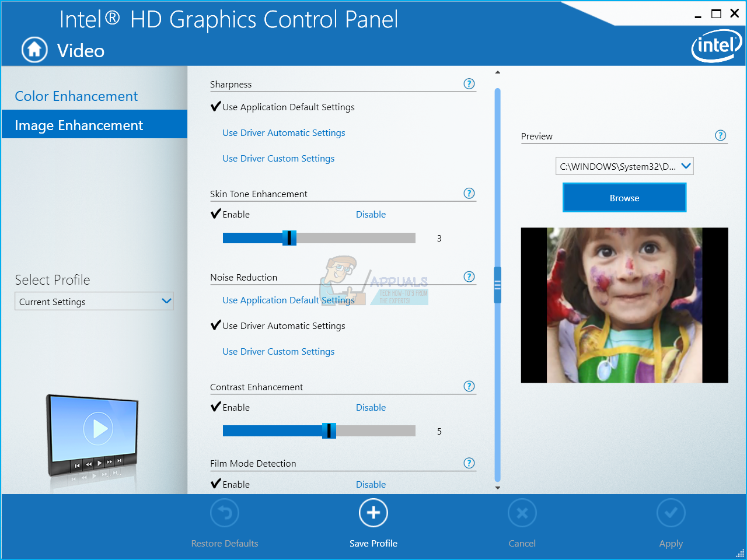Screen dimensions: 747x560
Task: Switch to the Image Enhancement tab
Action: [x=95, y=124]
